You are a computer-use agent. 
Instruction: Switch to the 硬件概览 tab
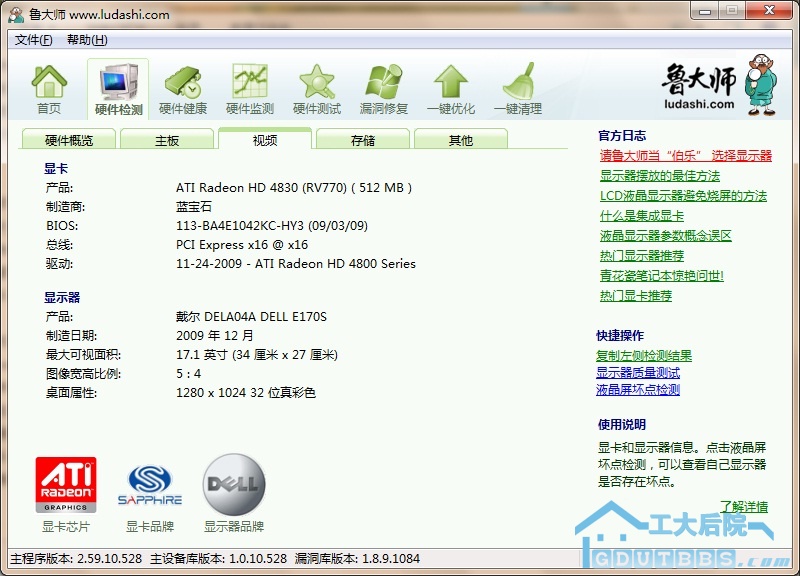click(69, 141)
